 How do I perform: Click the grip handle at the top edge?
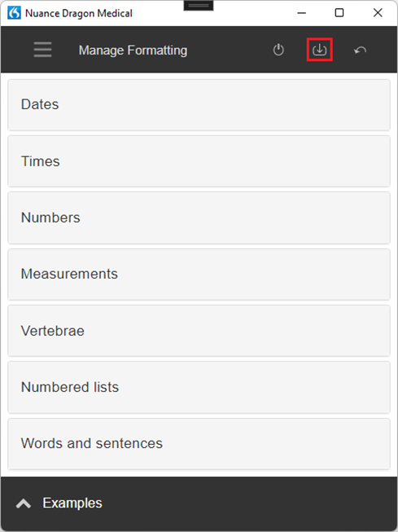(199, 6)
